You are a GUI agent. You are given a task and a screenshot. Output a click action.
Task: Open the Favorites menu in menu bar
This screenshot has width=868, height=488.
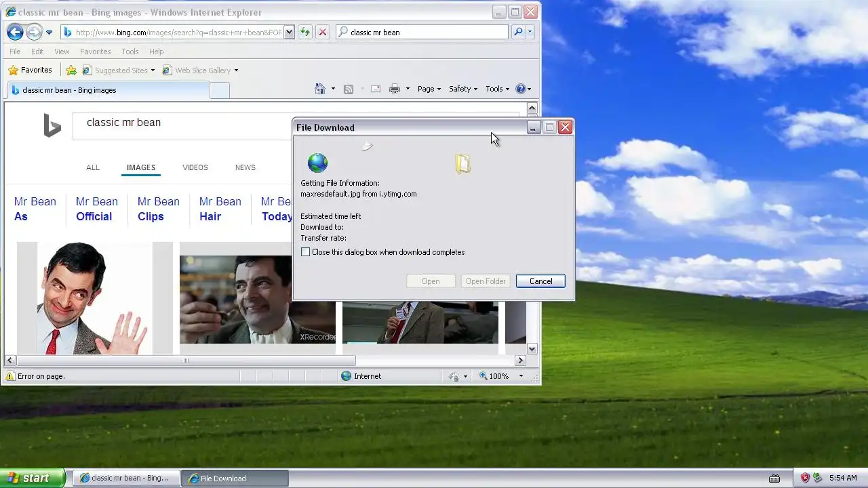click(x=96, y=52)
